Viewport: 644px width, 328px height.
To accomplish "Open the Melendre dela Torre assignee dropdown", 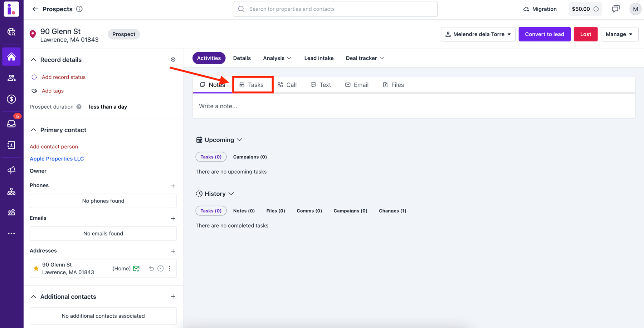I will 478,34.
